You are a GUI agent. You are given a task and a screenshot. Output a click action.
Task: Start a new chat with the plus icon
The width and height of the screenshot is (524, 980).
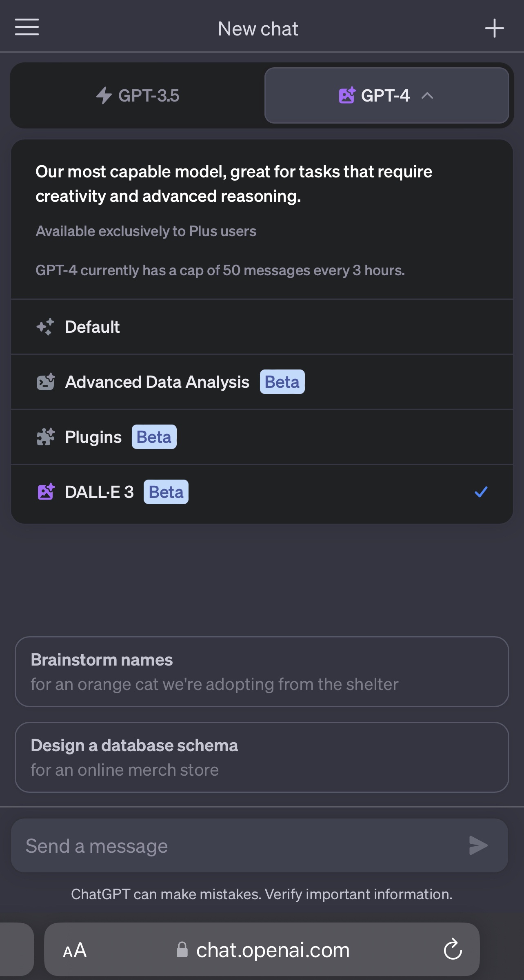click(494, 28)
